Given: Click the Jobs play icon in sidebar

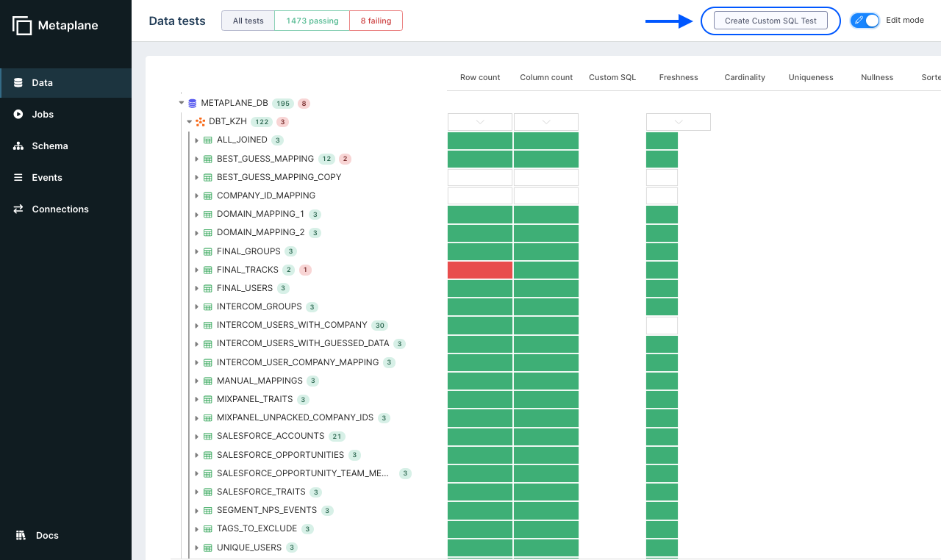Looking at the screenshot, I should coord(18,115).
